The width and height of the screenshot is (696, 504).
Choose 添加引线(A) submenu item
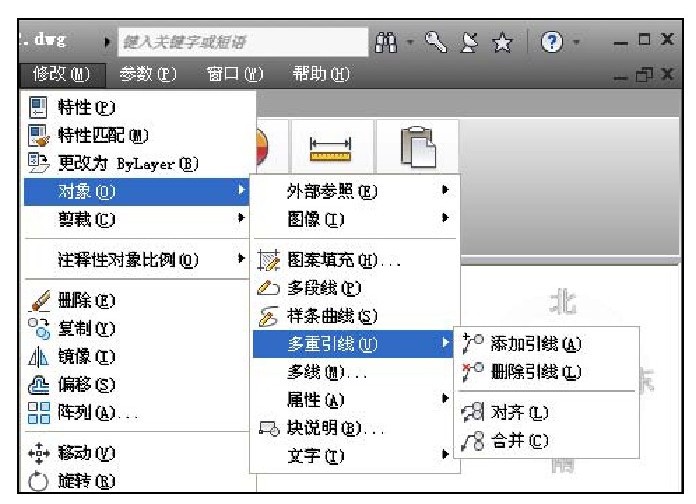point(536,344)
